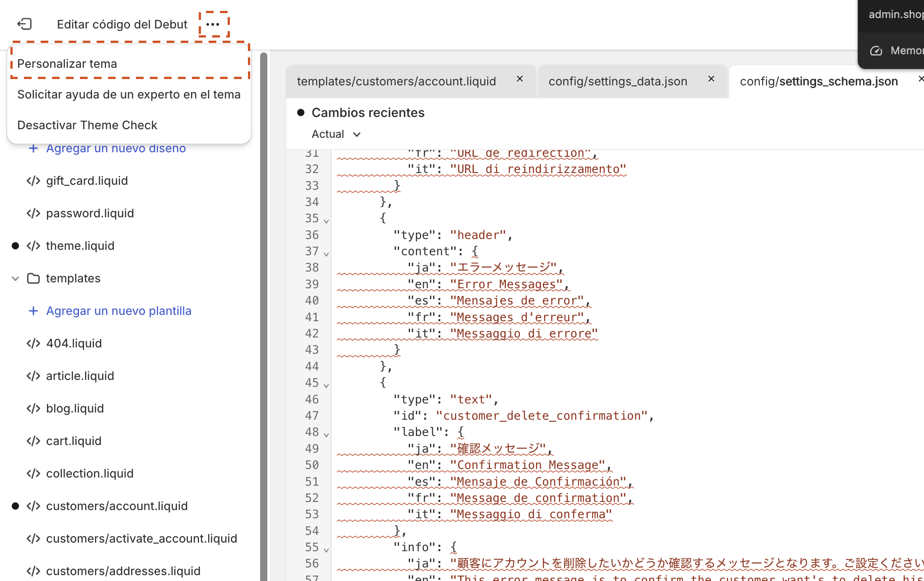The width and height of the screenshot is (924, 581).
Task: Click "Error Messages" string on line 39
Action: click(x=506, y=284)
